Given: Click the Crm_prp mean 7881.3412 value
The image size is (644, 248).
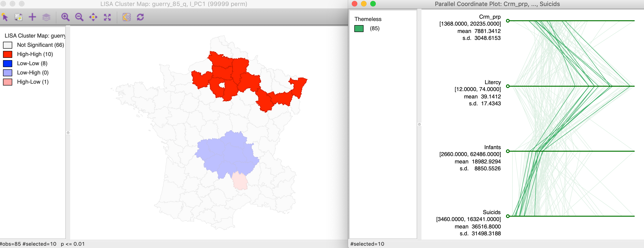Looking at the screenshot, I should coord(488,31).
